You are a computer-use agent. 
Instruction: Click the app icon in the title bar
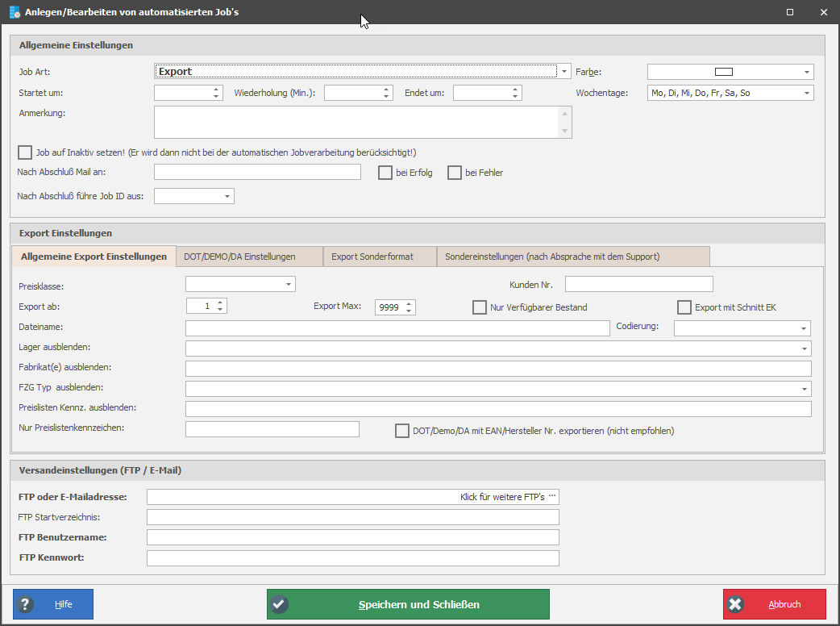click(x=15, y=12)
